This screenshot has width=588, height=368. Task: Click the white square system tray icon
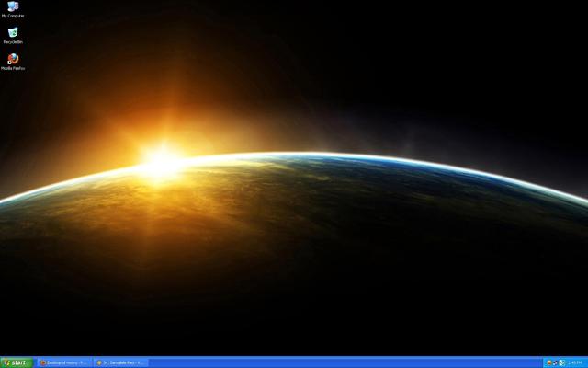coord(561,362)
